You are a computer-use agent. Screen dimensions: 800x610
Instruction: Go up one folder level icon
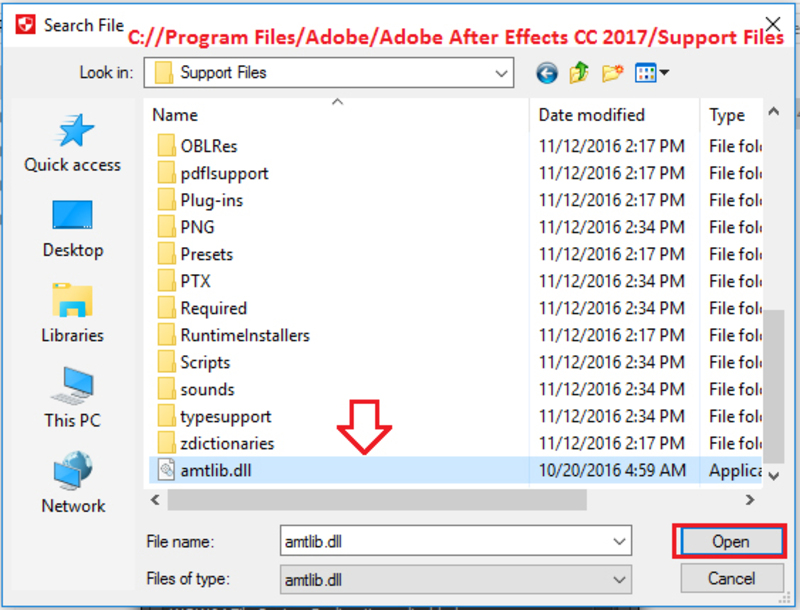(x=579, y=73)
